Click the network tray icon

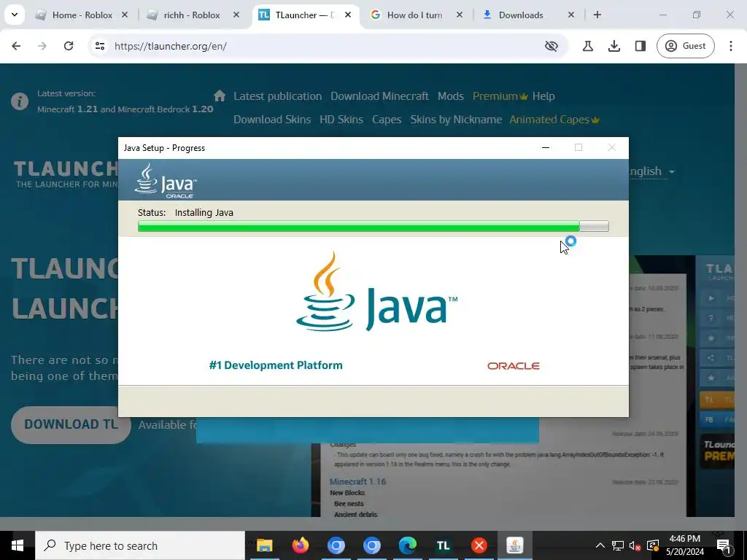(x=618, y=545)
